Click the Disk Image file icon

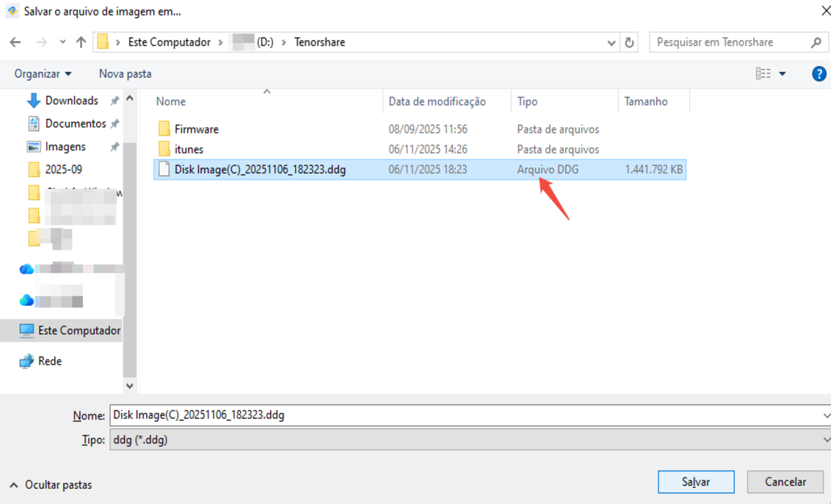coord(164,169)
